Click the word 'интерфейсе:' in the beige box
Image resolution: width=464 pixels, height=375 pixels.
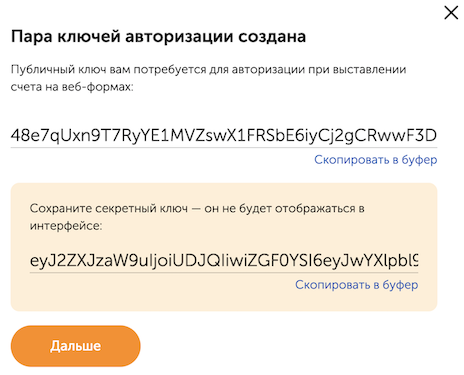click(x=66, y=226)
